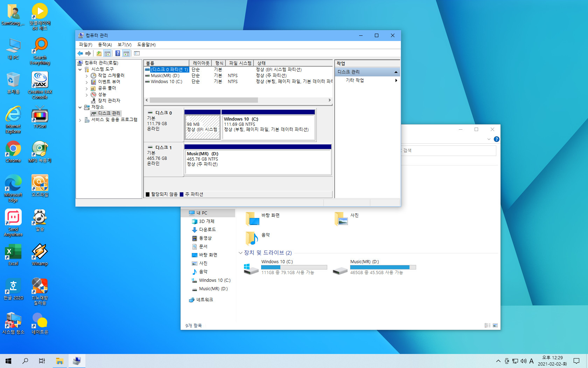Open the 도움말(H) menu
Viewport: 588px width, 368px height.
pos(146,45)
